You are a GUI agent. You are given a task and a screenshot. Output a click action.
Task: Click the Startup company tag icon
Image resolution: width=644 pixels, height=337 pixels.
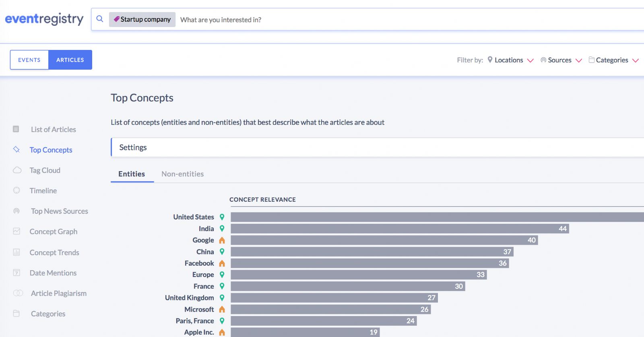click(x=116, y=19)
